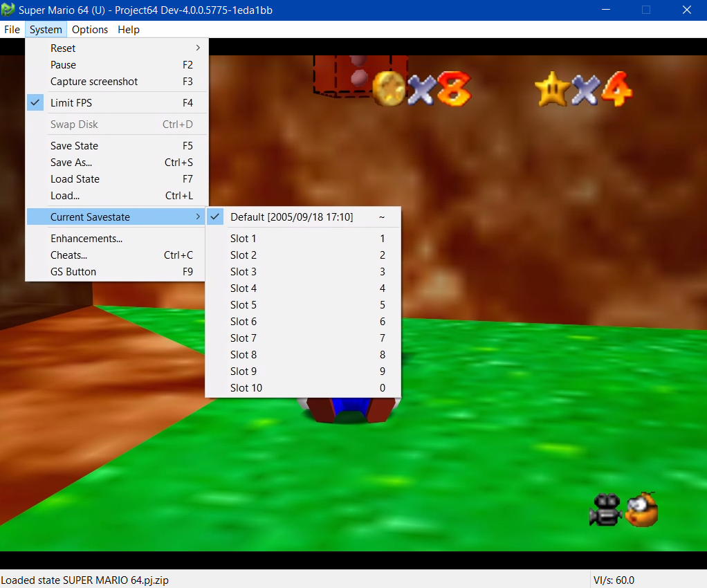The width and height of the screenshot is (707, 588).
Task: Expand the Reset submenu
Action: click(x=117, y=48)
